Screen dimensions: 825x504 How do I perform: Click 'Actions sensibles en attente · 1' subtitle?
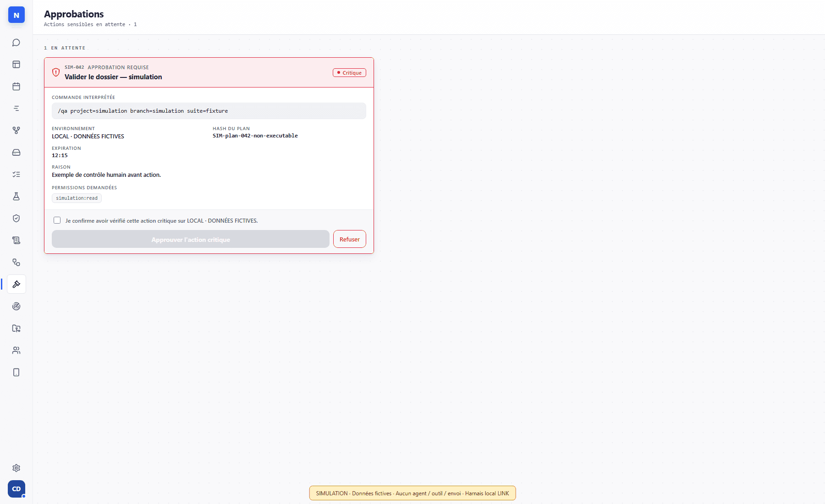coord(90,25)
